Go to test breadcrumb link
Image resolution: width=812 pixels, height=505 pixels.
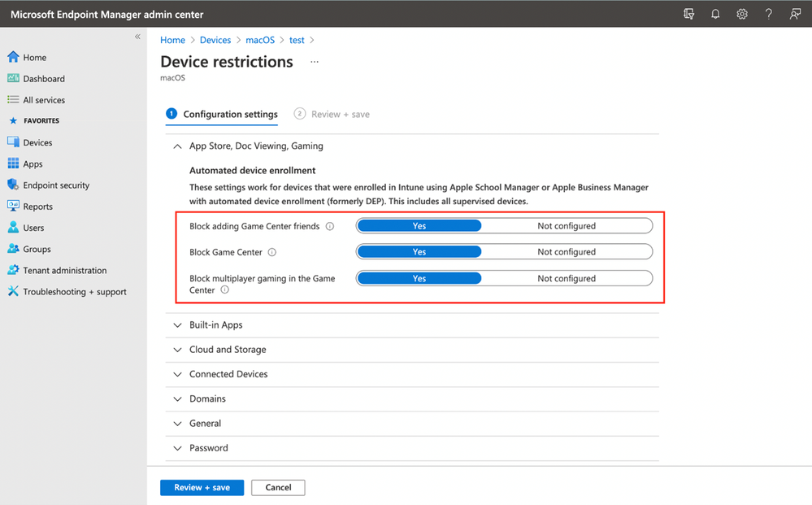(x=297, y=40)
